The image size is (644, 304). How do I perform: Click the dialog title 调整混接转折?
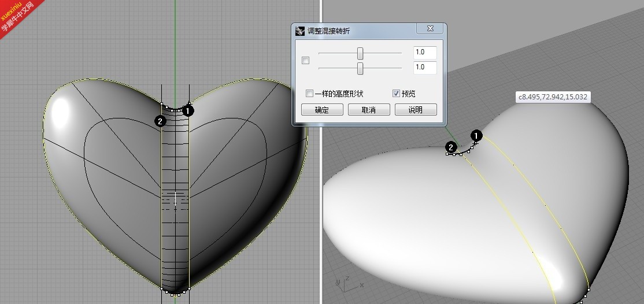(x=328, y=31)
